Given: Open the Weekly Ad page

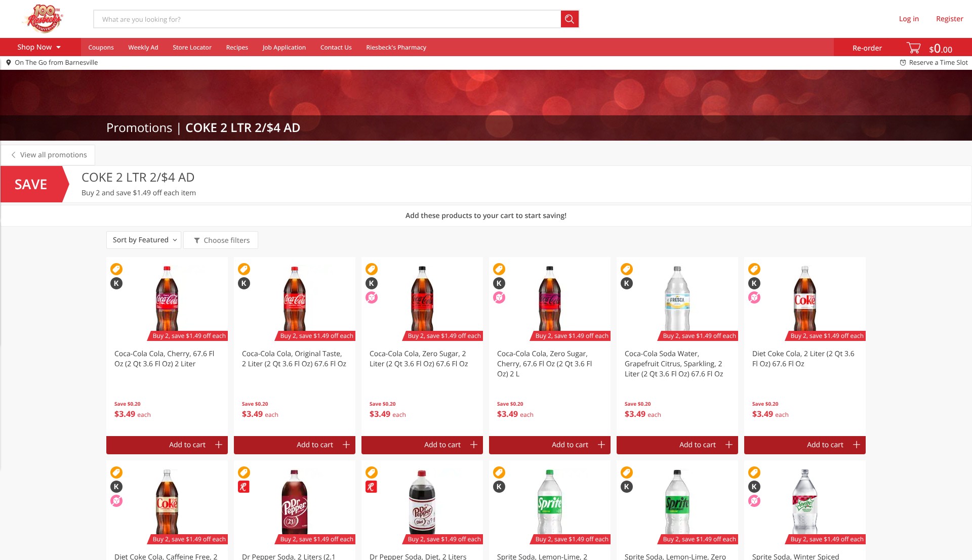Looking at the screenshot, I should 143,48.
